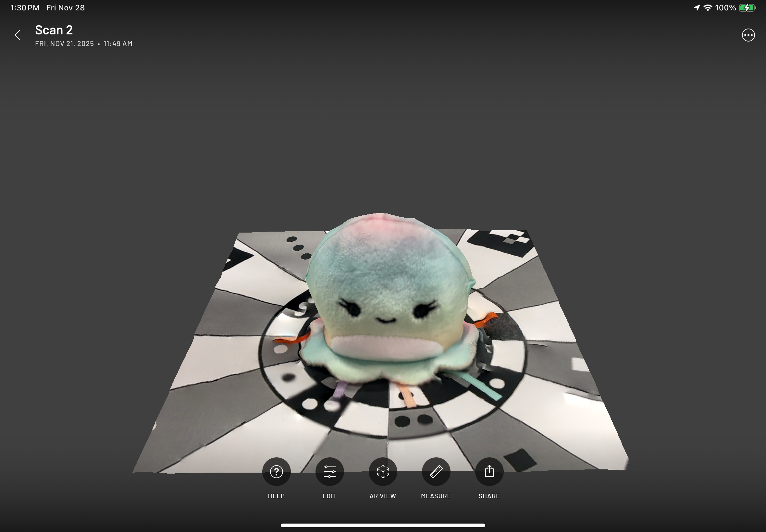
Task: Tap the home indicator bar
Action: coord(382,525)
